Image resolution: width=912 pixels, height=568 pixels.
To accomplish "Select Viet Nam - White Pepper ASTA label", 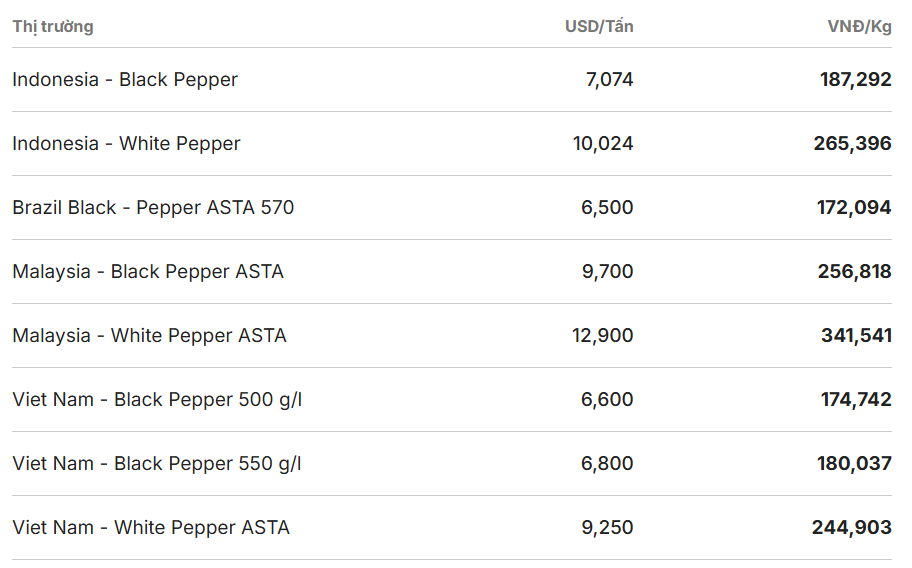I will pyautogui.click(x=151, y=527).
